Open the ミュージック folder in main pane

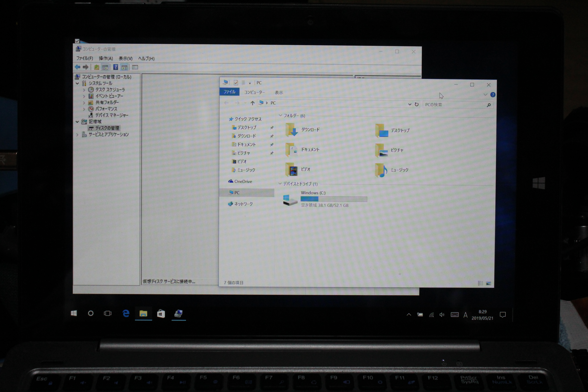click(381, 170)
